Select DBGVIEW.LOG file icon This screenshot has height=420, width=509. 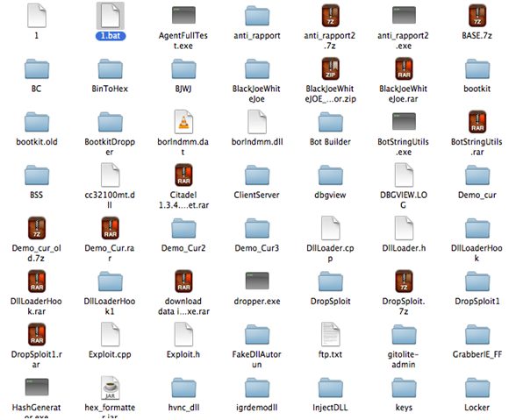tap(404, 174)
